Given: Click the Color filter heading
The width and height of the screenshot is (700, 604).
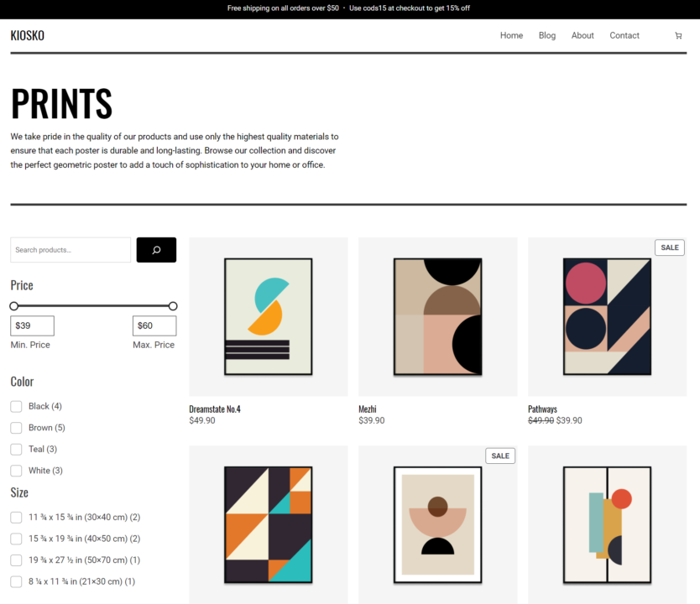Looking at the screenshot, I should coord(23,382).
